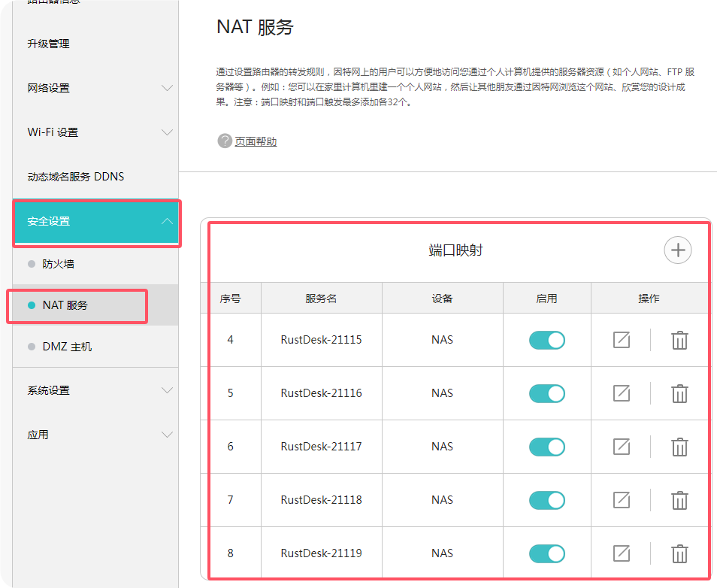Click the RustDesk-21119 service name

(x=321, y=553)
